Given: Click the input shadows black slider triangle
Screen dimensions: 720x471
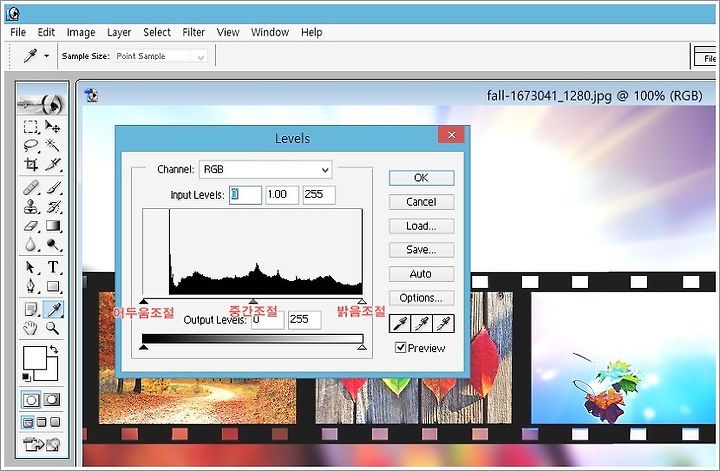Looking at the screenshot, I should click(x=143, y=301).
